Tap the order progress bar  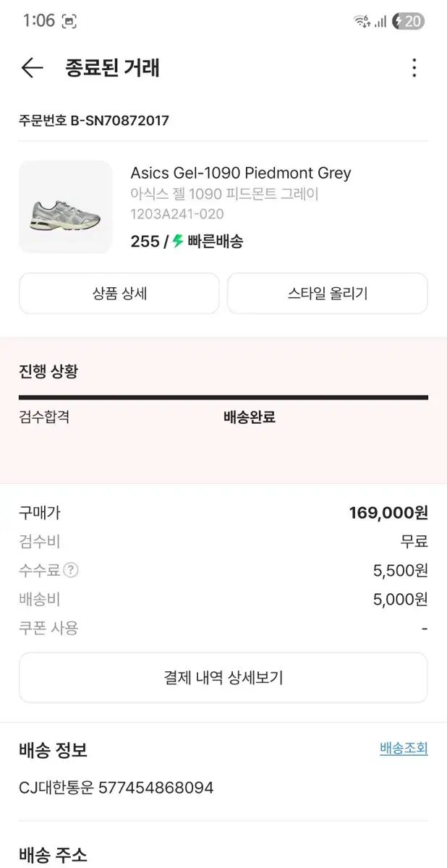(223, 395)
